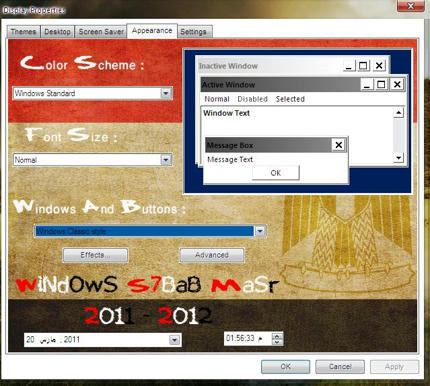Image resolution: width=430 pixels, height=386 pixels.
Task: Open the date picker dropdown arrow
Action: point(174,340)
